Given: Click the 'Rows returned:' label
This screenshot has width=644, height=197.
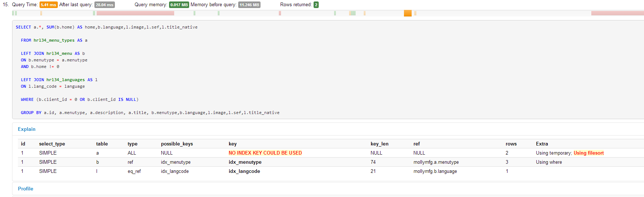Looking at the screenshot, I should point(296,5).
